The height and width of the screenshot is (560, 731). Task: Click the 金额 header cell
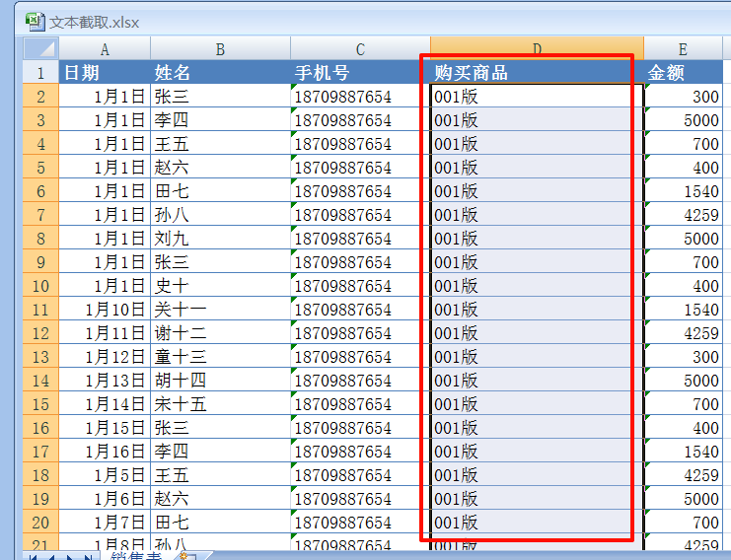tap(683, 72)
